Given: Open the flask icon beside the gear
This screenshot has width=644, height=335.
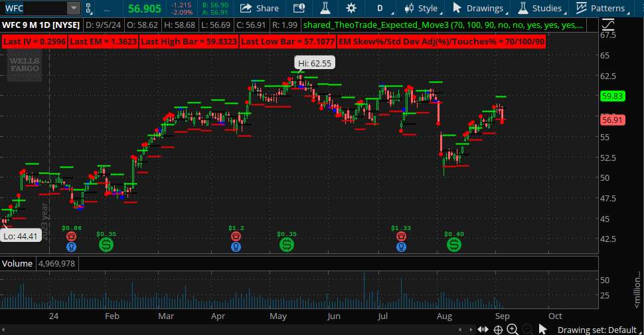Looking at the screenshot, I should (x=325, y=8).
